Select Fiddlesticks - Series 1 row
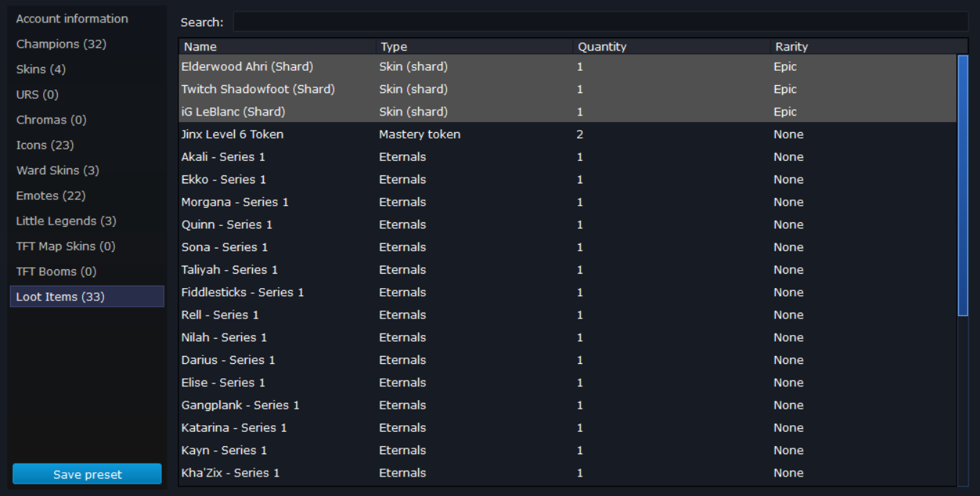980x496 pixels. pyautogui.click(x=568, y=292)
